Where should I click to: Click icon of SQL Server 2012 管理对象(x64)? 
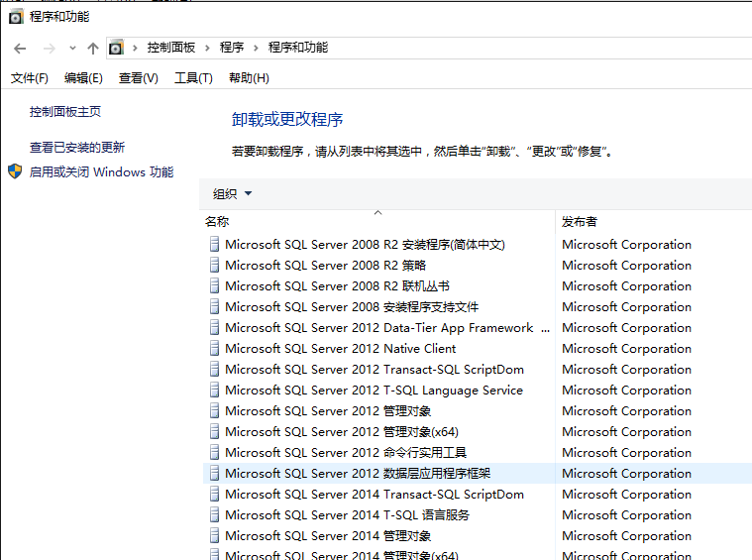(x=214, y=431)
